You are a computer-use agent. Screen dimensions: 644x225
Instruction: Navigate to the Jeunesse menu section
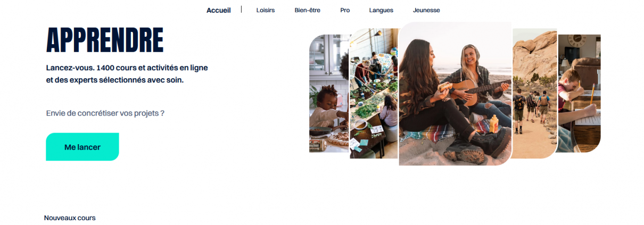(426, 10)
